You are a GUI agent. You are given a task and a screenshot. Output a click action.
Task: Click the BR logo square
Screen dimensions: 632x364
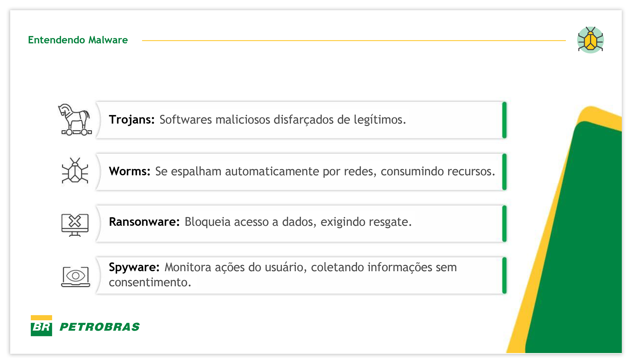pyautogui.click(x=41, y=326)
